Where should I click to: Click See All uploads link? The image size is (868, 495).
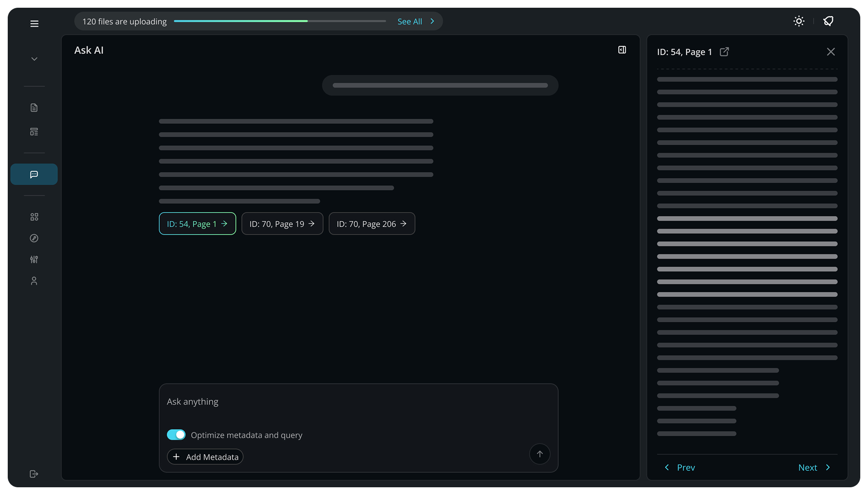[x=410, y=21]
